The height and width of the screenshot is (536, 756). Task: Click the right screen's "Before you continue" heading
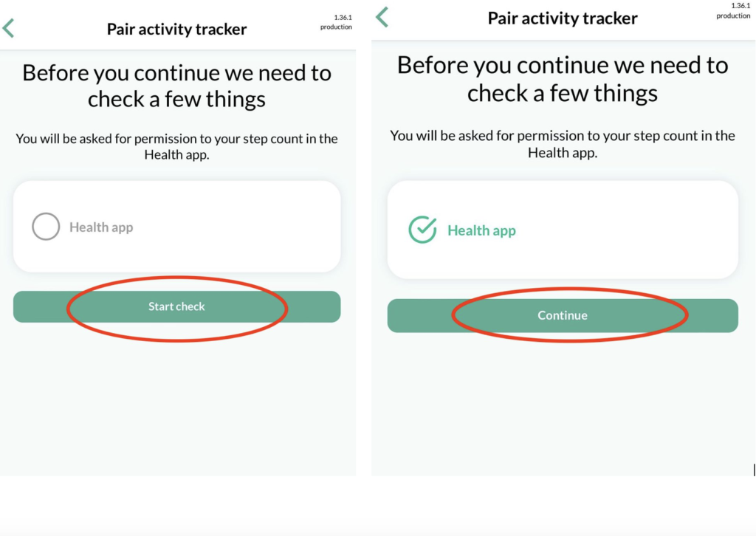(x=563, y=79)
